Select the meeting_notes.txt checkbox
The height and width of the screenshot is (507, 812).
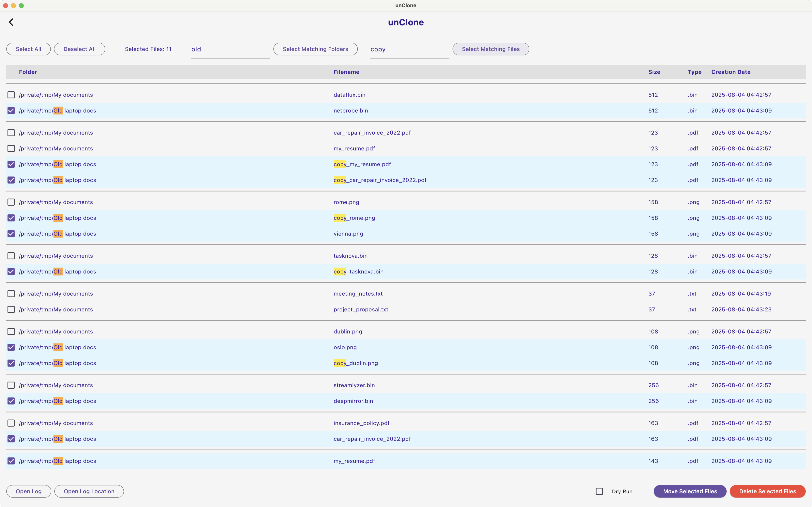[x=11, y=294]
